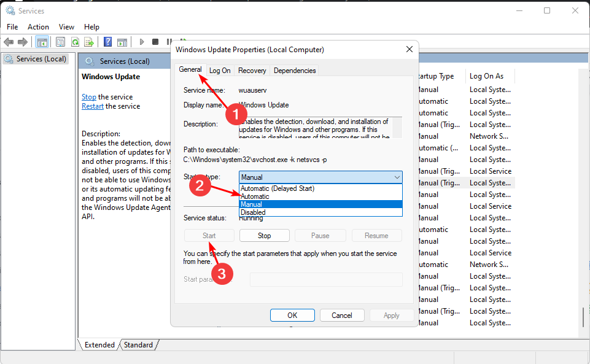The image size is (590, 364).
Task: Export the services list using toolbar icon
Action: [89, 42]
